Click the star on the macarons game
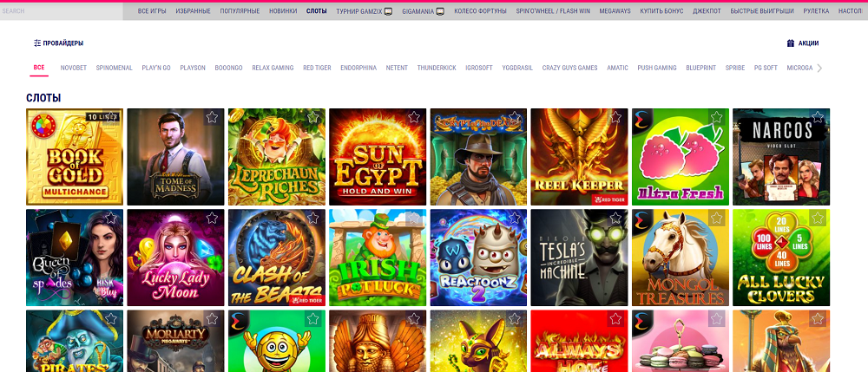868x372 pixels. pos(716,318)
